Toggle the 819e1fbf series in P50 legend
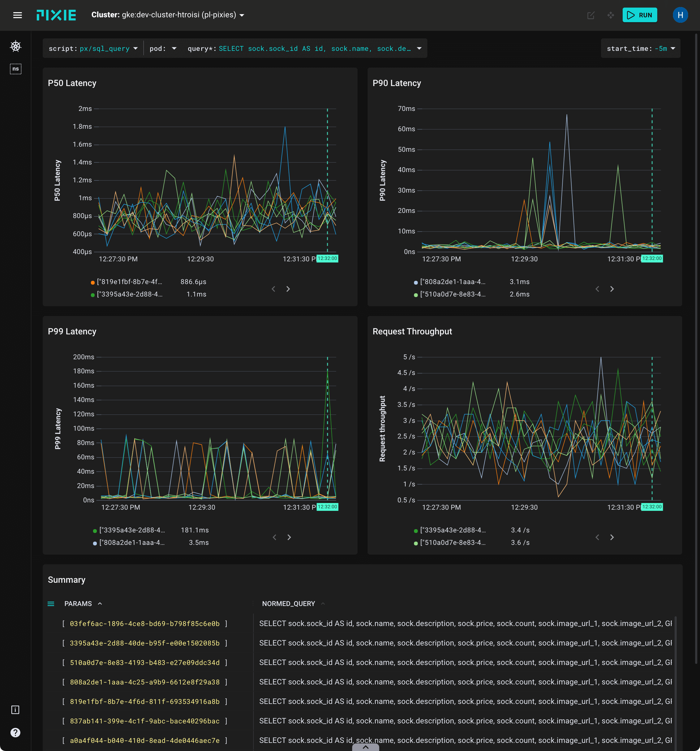The height and width of the screenshot is (751, 700). click(x=129, y=282)
